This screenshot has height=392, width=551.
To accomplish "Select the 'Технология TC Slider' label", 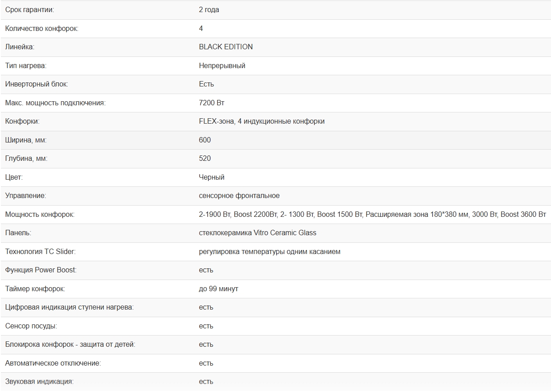I will (40, 252).
